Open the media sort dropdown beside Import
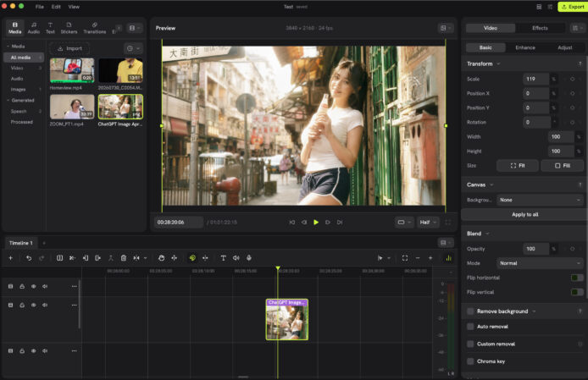The width and height of the screenshot is (588, 380). pyautogui.click(x=133, y=48)
